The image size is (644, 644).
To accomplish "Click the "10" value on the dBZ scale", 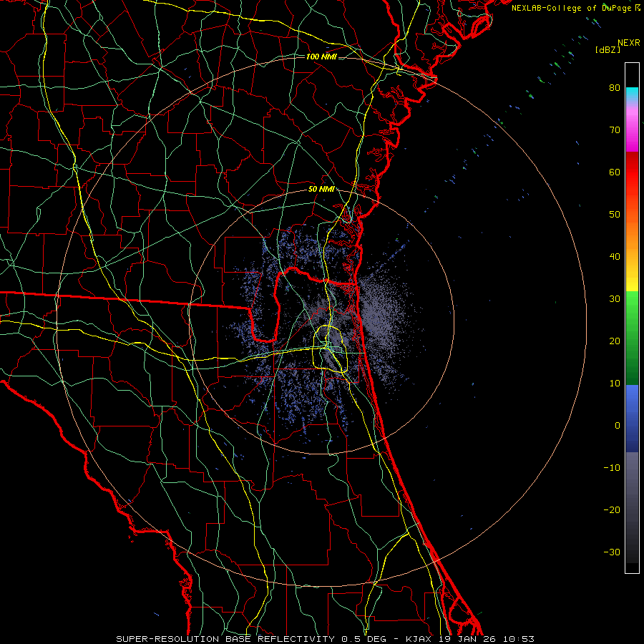I will click(x=615, y=384).
